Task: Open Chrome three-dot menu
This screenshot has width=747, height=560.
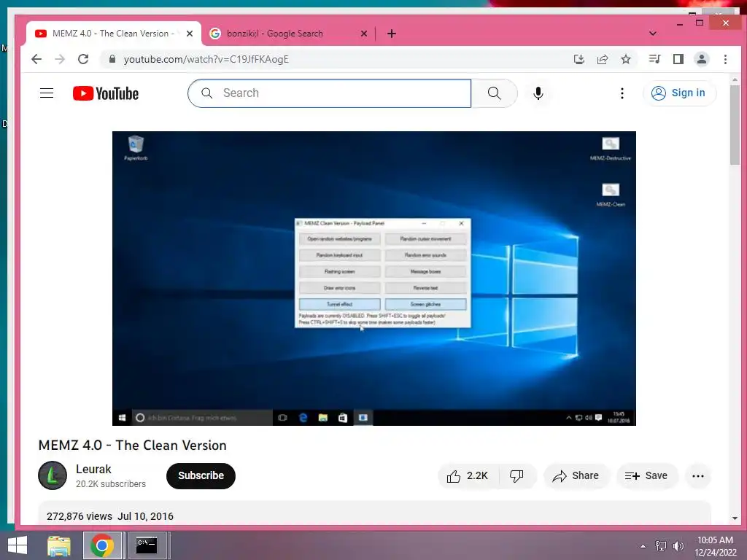Action: [725, 59]
